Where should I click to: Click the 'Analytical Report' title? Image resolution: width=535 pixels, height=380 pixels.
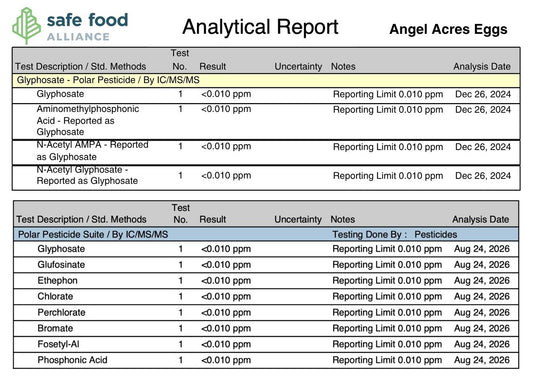click(x=260, y=27)
